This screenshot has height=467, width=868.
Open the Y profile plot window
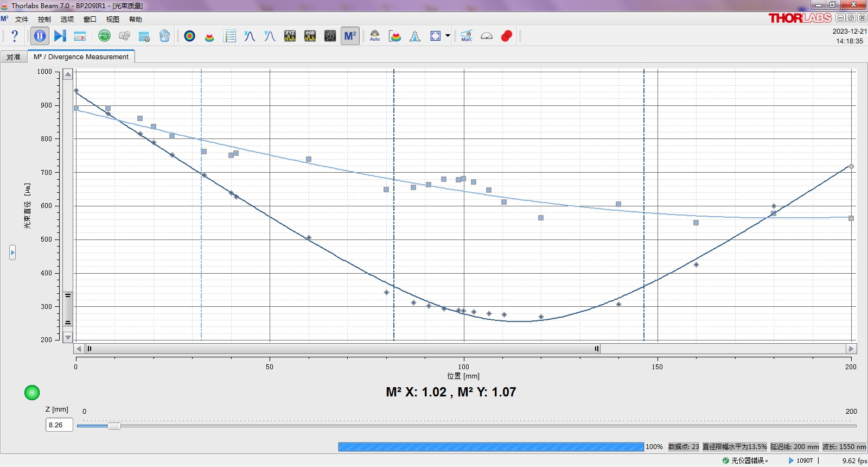270,36
